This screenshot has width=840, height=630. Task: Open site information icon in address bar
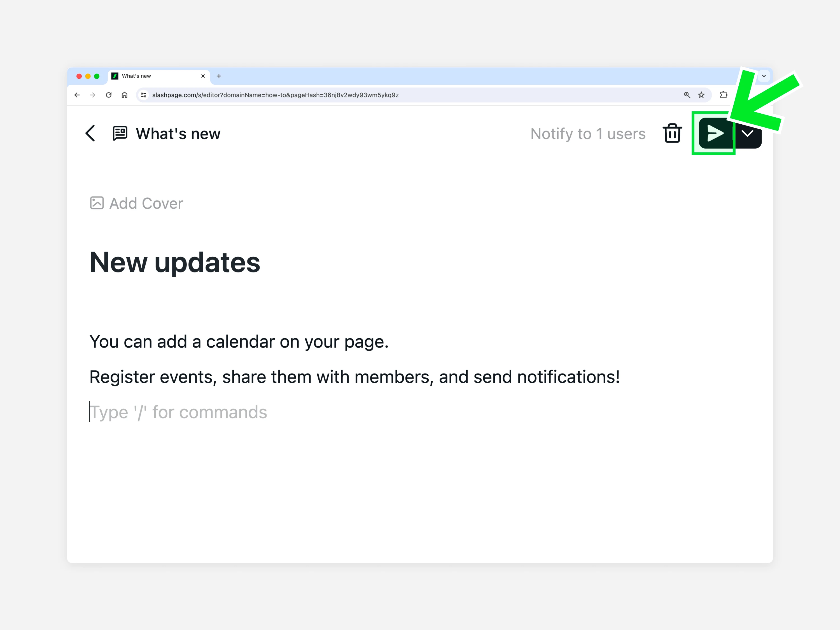(x=144, y=95)
